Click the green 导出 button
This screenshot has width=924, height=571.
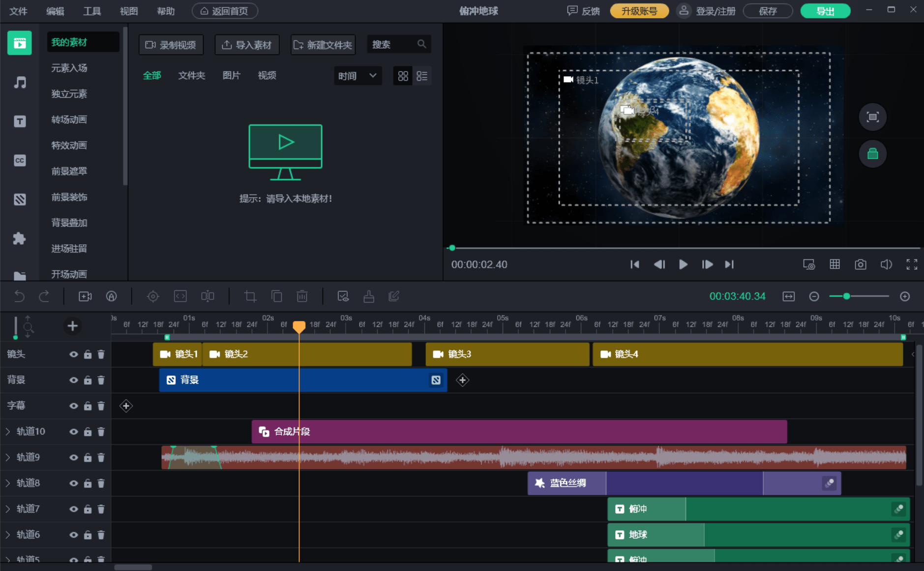(825, 11)
